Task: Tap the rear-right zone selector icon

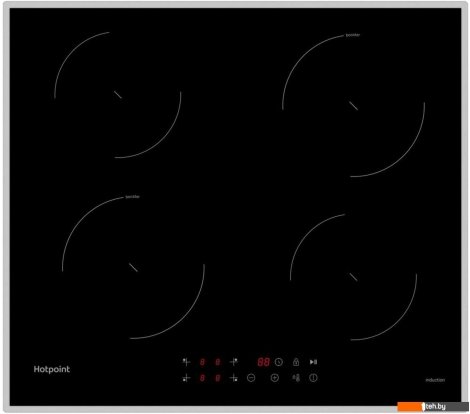Action: point(234,362)
